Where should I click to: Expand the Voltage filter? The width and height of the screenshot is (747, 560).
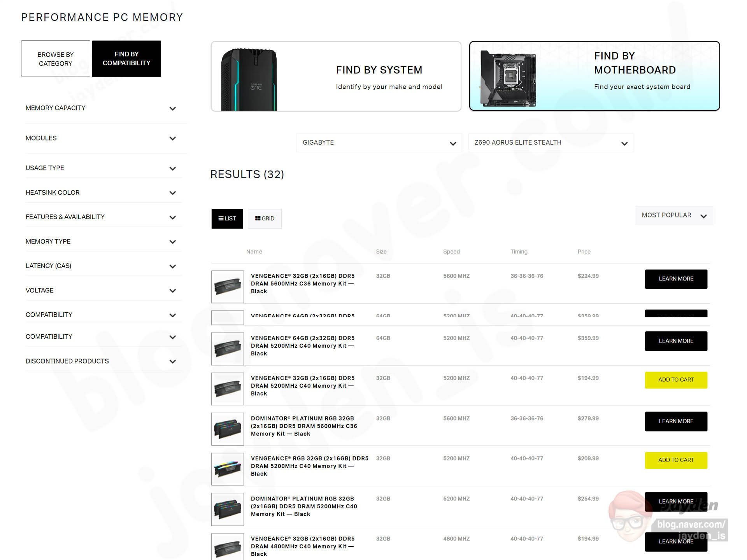tap(101, 290)
